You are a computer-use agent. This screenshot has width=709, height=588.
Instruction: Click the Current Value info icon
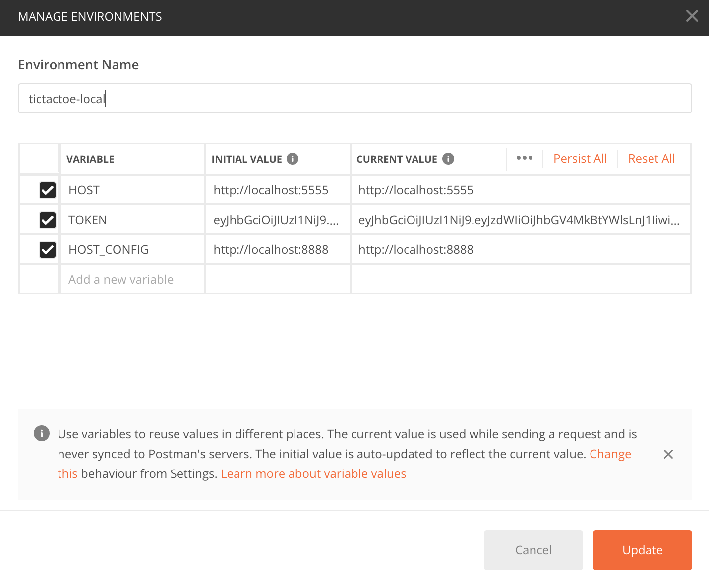(448, 159)
